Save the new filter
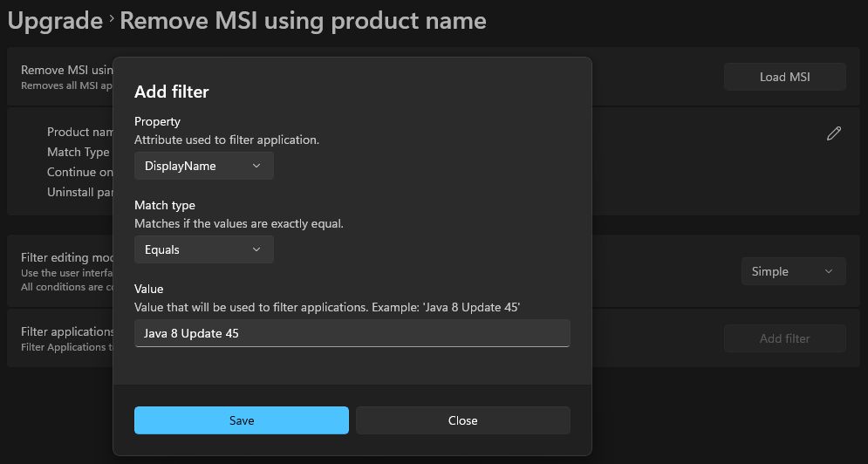The width and height of the screenshot is (868, 464). 242,420
